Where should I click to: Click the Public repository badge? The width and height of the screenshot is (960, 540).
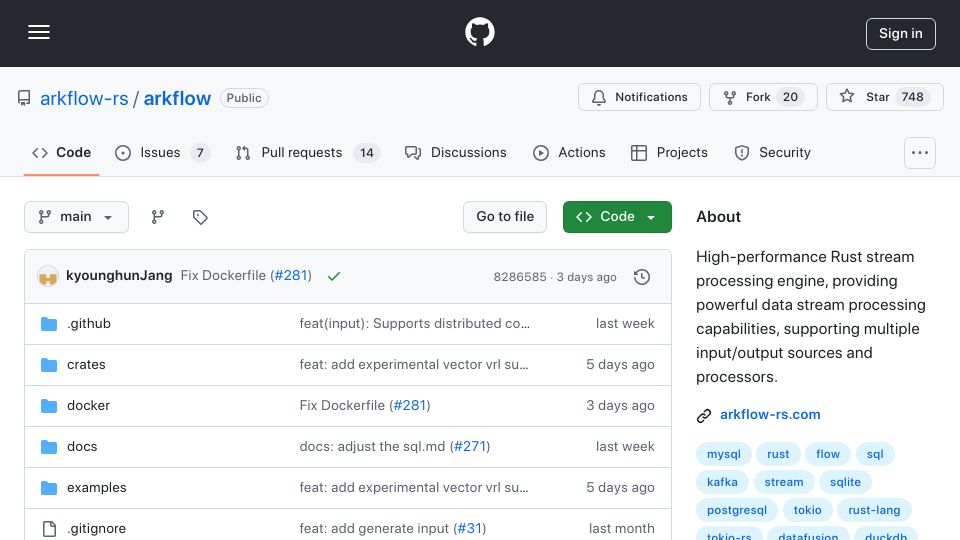(x=244, y=98)
